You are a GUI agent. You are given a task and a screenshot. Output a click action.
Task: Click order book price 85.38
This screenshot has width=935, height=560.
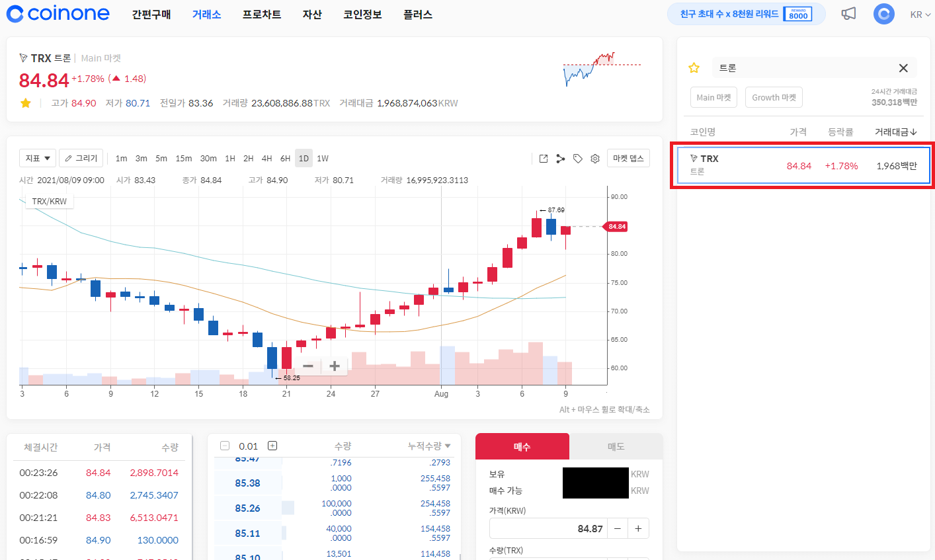pyautogui.click(x=247, y=483)
